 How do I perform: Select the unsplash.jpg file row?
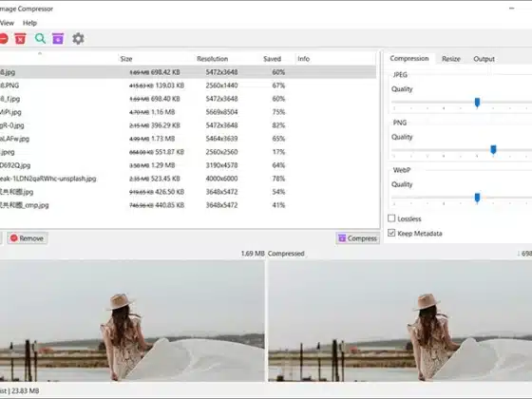point(188,179)
